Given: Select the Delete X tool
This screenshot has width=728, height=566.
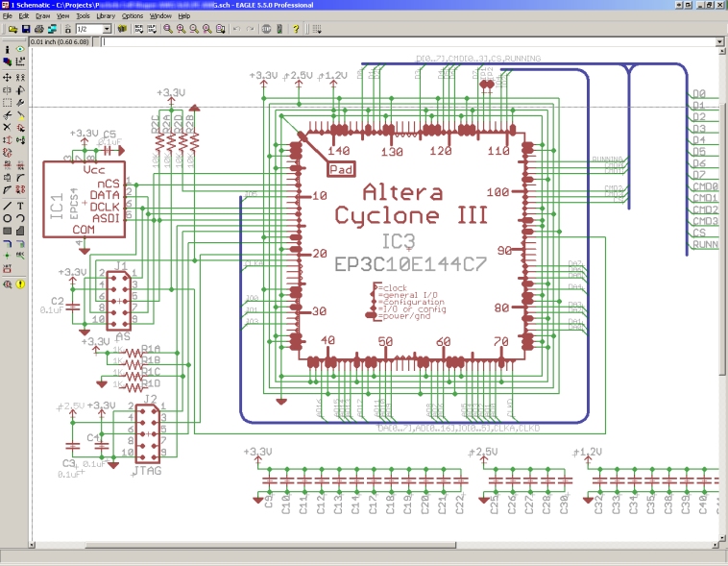Looking at the screenshot, I should [x=7, y=128].
